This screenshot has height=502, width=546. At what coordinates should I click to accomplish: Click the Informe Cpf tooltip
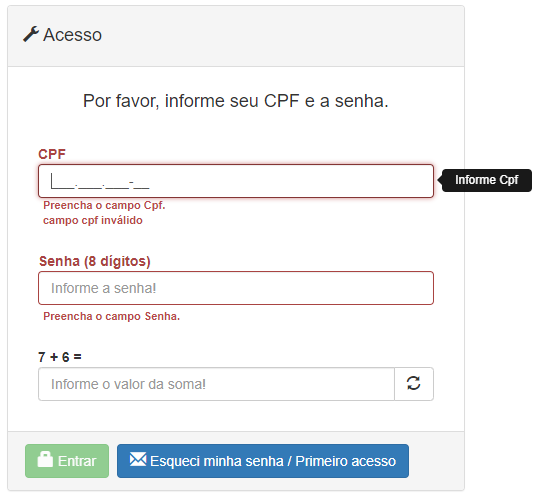pyautogui.click(x=486, y=180)
